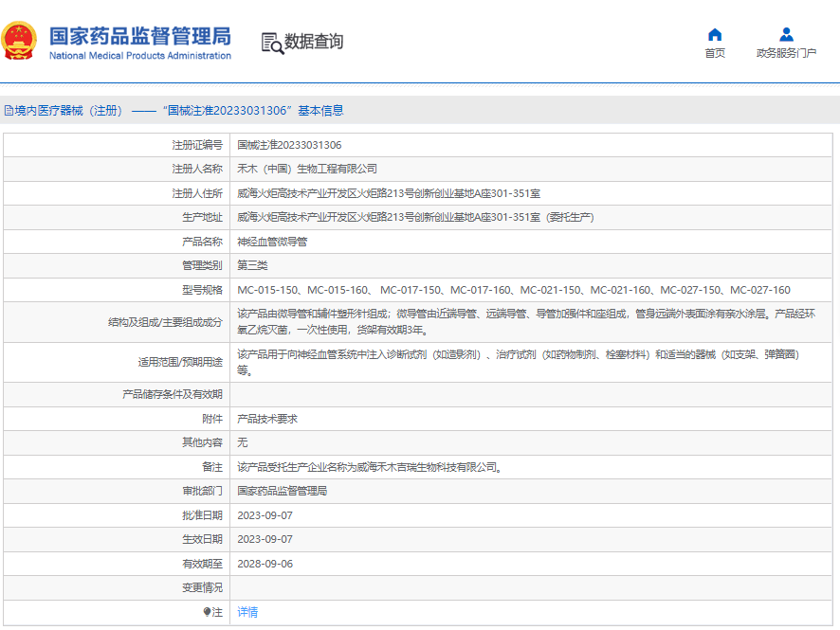Open the data query magnifier icon
This screenshot has height=630, width=840.
click(272, 43)
